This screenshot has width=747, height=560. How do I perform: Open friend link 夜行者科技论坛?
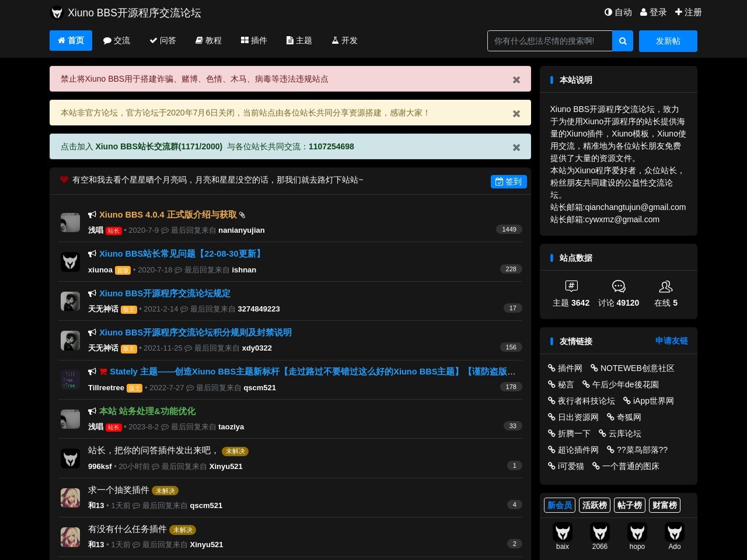(581, 401)
